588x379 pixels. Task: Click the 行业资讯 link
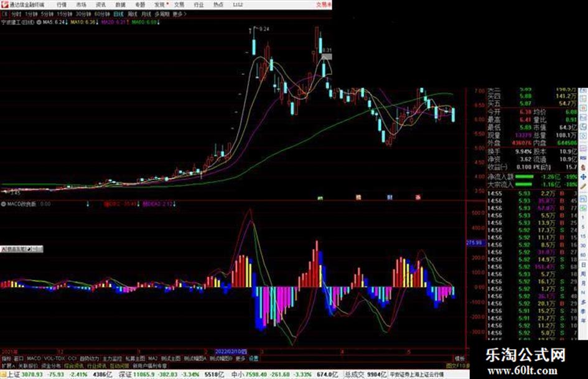point(96,365)
